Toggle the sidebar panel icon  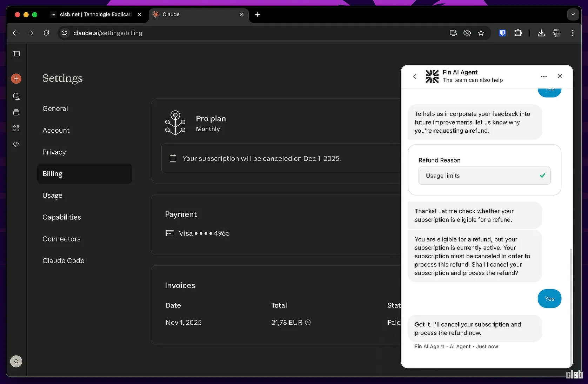16,54
